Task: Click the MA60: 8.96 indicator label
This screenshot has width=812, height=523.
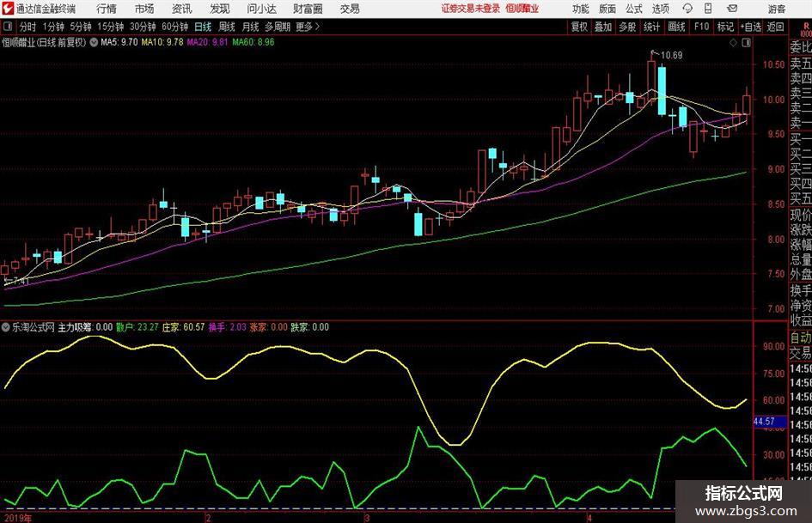Action: 253,42
